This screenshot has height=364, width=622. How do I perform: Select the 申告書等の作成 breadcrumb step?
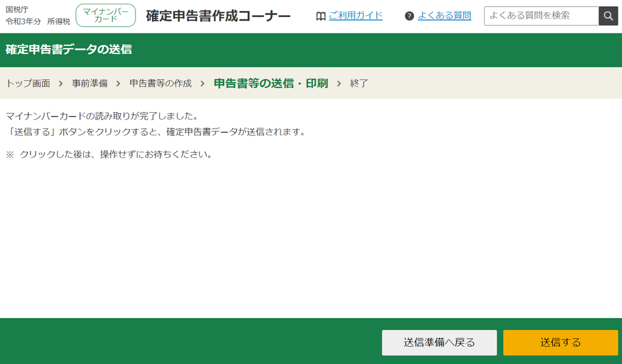tap(160, 83)
